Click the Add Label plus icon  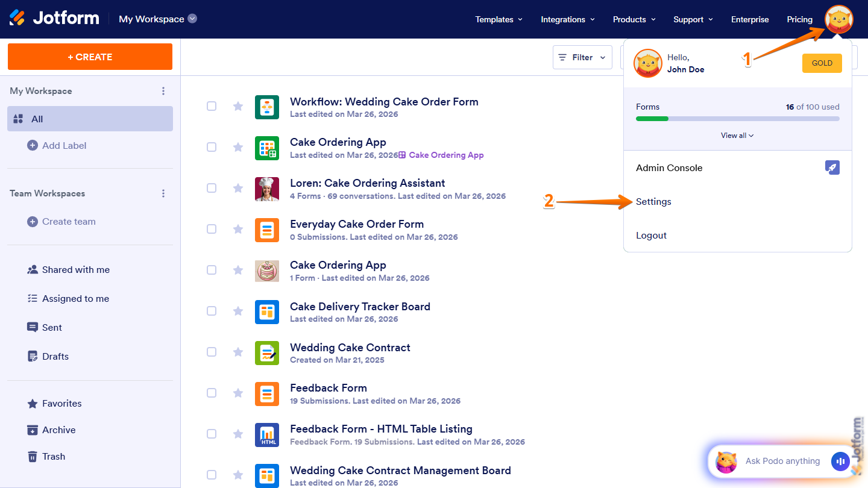point(33,145)
